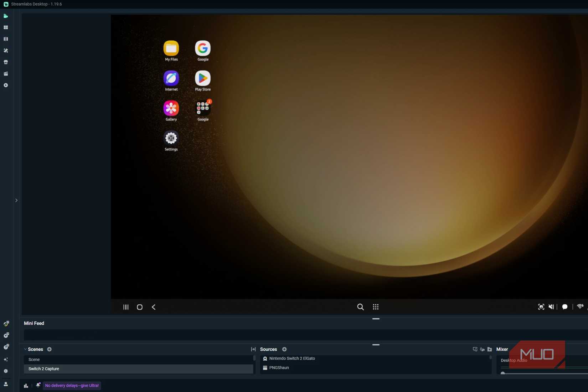Add a new source with the plus button
This screenshot has height=392, width=588.
tap(284, 349)
